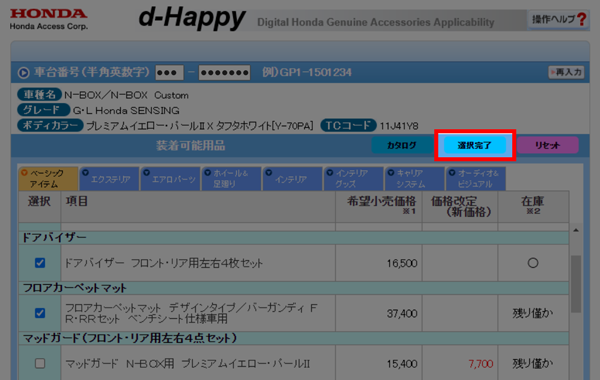The image size is (600, 380).
Task: Switch to the エアロパーツ tab
Action: point(171,179)
